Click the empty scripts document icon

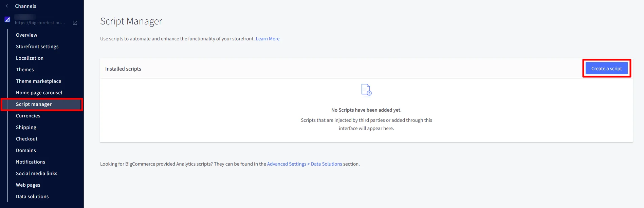click(366, 90)
